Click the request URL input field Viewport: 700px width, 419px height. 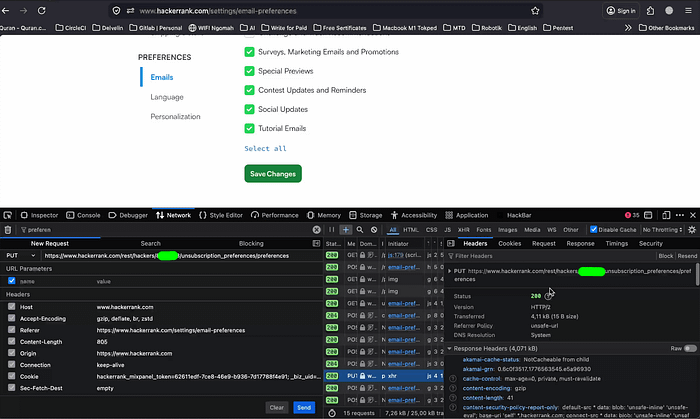click(x=181, y=256)
